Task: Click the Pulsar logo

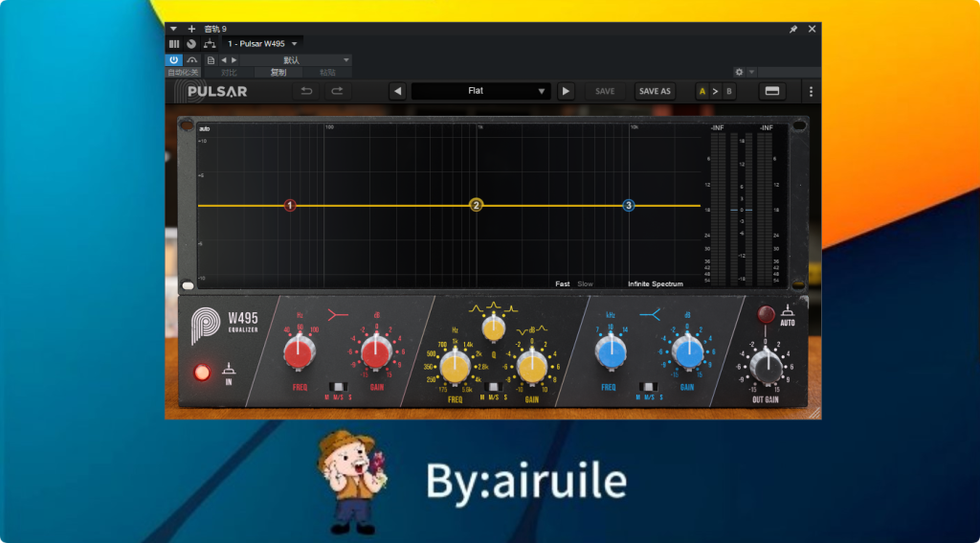Action: pyautogui.click(x=211, y=91)
